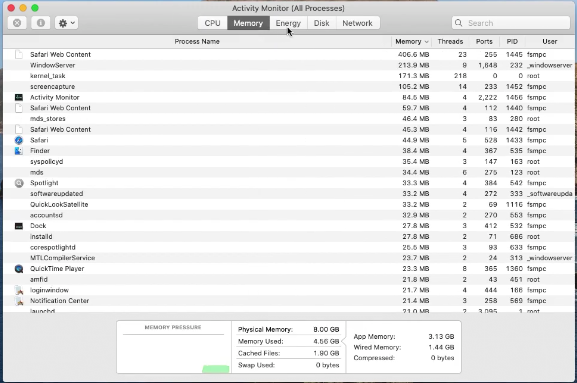This screenshot has width=577, height=383.
Task: Select the kernel_task process
Action: point(288,76)
